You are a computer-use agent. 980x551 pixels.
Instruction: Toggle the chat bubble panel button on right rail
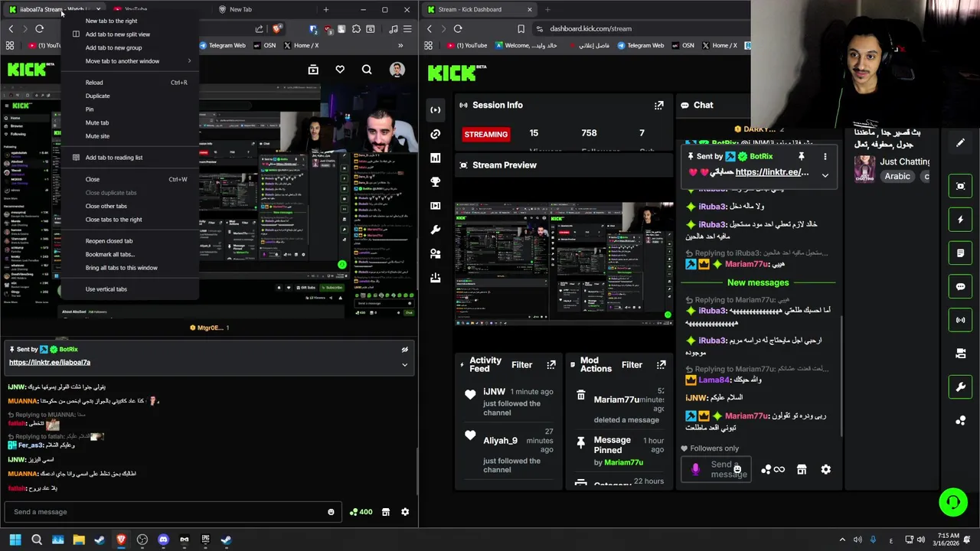click(960, 286)
